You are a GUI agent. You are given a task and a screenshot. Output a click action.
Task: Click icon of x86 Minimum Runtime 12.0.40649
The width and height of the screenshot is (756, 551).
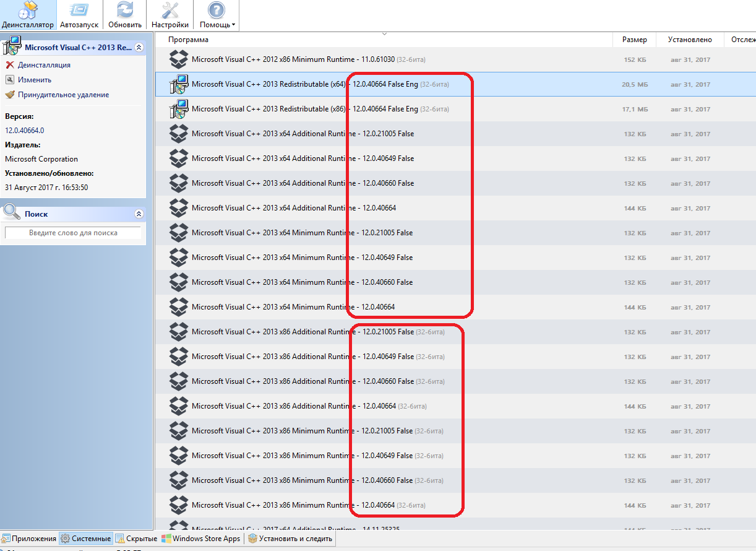[179, 456]
